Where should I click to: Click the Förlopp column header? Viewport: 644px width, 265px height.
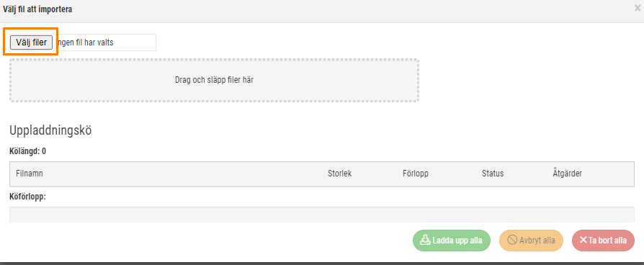tap(416, 174)
